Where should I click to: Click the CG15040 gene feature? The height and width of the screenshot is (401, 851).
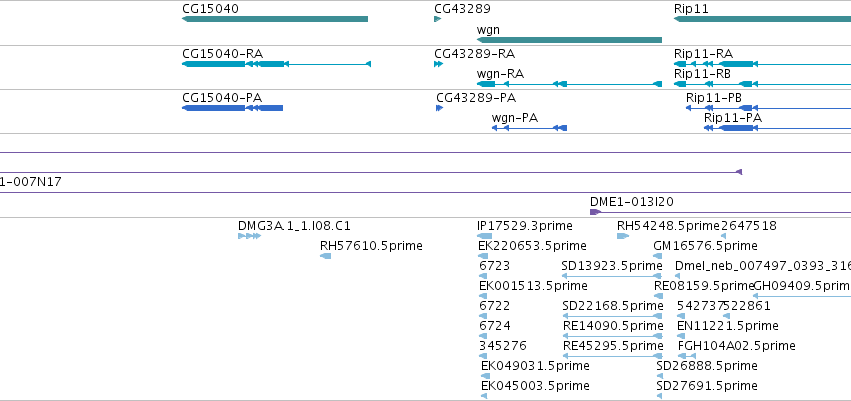275,19
